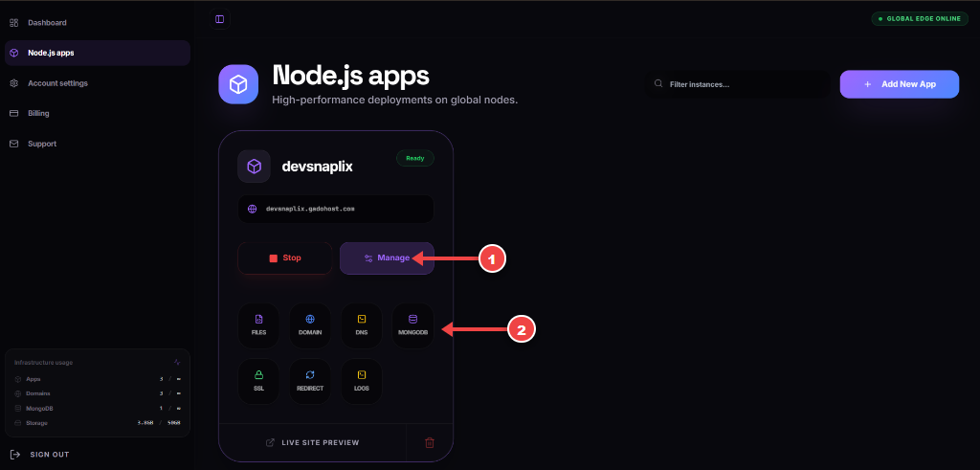
Task: Click the devsnaplix app name
Action: 318,167
